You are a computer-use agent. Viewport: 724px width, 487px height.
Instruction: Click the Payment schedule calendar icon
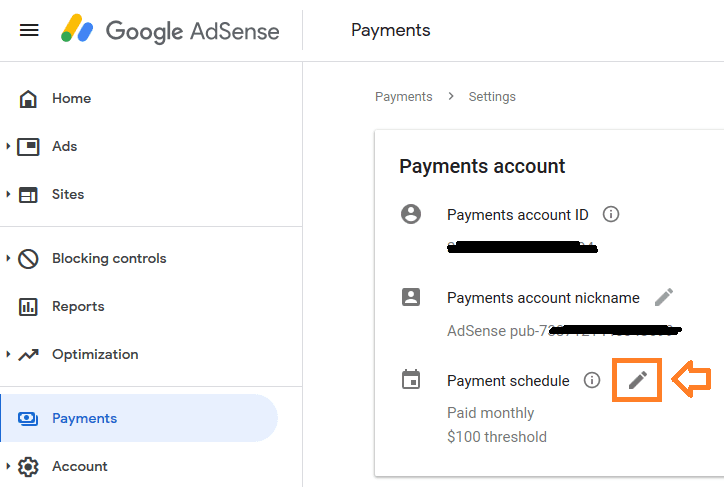click(411, 379)
